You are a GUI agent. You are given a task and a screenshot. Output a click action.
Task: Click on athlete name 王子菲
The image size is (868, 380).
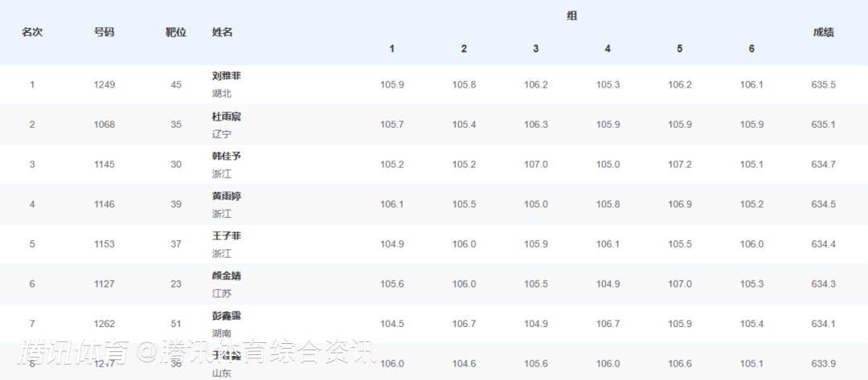227,236
